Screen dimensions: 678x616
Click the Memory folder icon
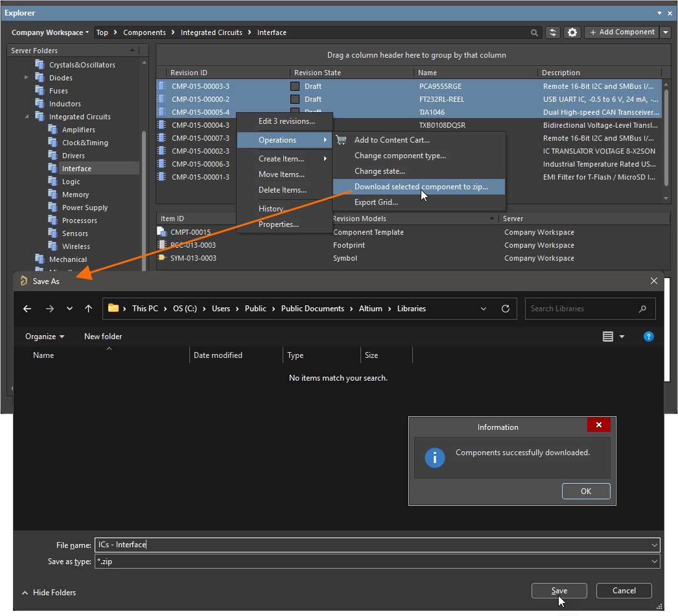point(53,195)
